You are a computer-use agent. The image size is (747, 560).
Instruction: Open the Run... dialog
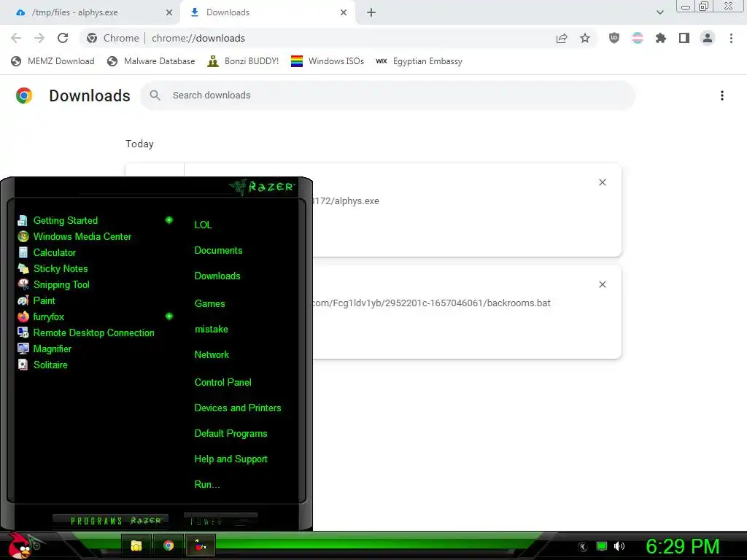click(207, 485)
